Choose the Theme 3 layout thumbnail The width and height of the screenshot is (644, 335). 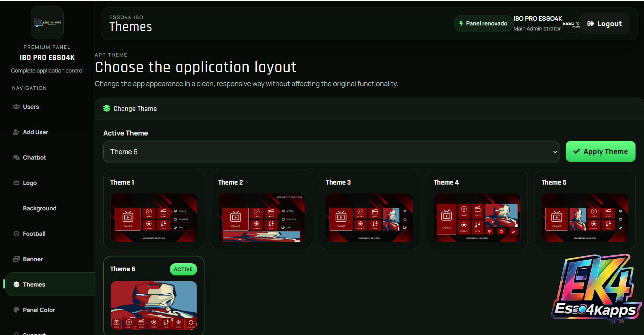tap(369, 217)
